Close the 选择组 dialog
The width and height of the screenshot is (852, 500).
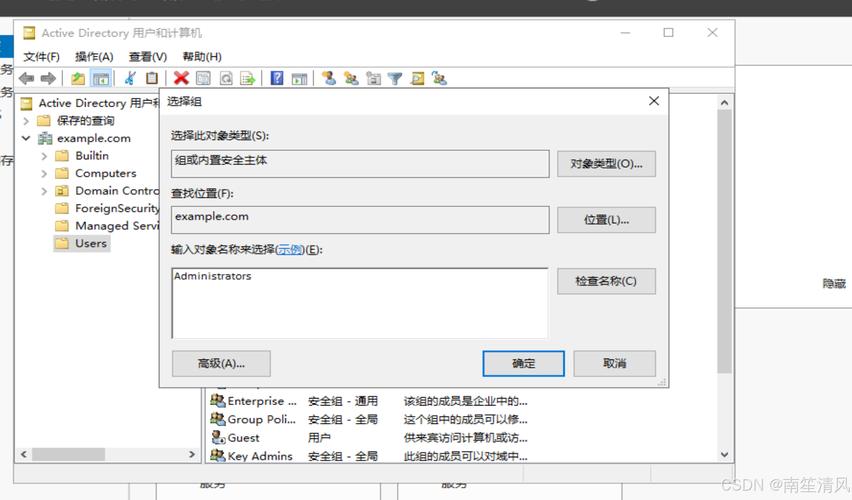[654, 101]
